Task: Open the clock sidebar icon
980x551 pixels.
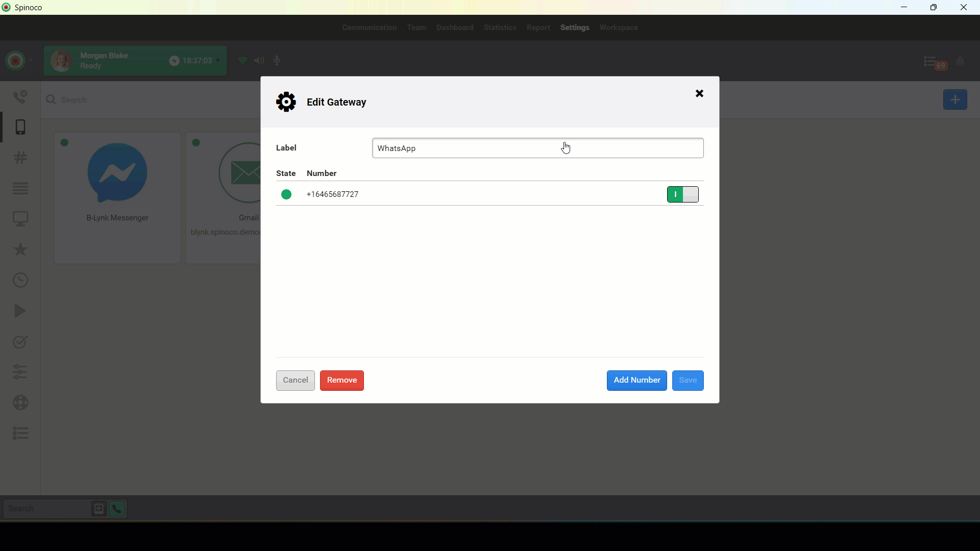Action: [x=20, y=280]
